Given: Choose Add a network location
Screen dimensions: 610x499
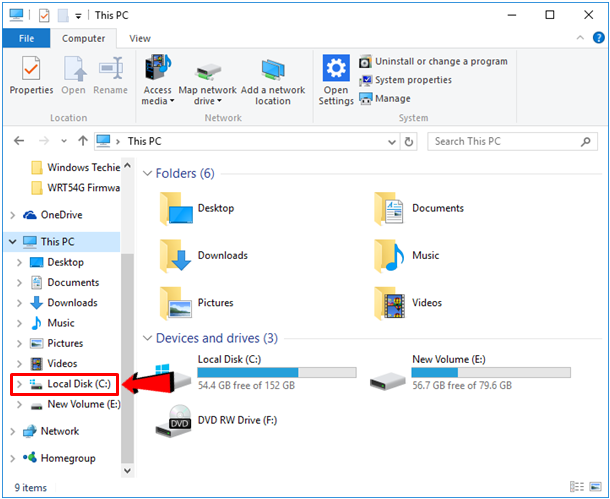Looking at the screenshot, I should pos(273,82).
